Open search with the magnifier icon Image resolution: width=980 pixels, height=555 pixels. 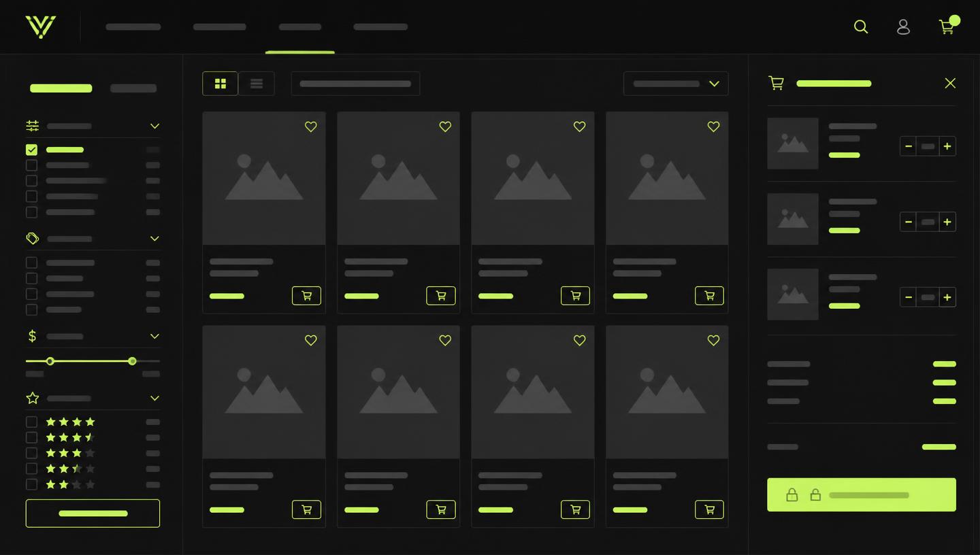861,27
